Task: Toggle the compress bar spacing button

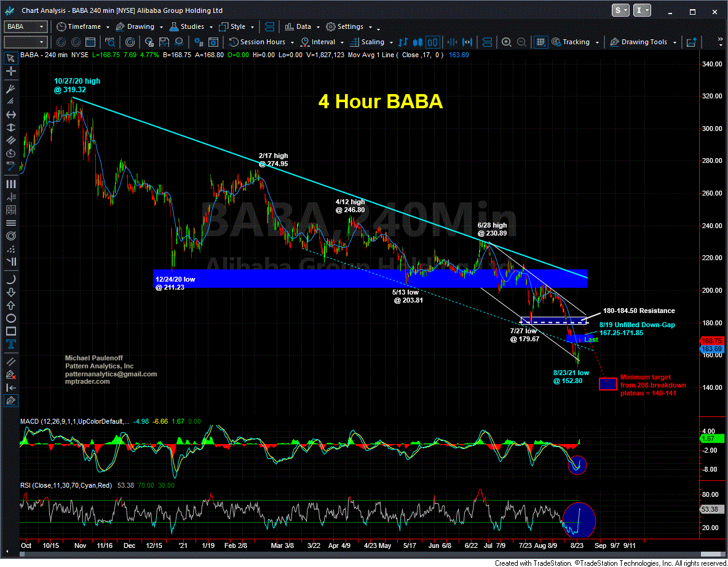Action: click(452, 42)
